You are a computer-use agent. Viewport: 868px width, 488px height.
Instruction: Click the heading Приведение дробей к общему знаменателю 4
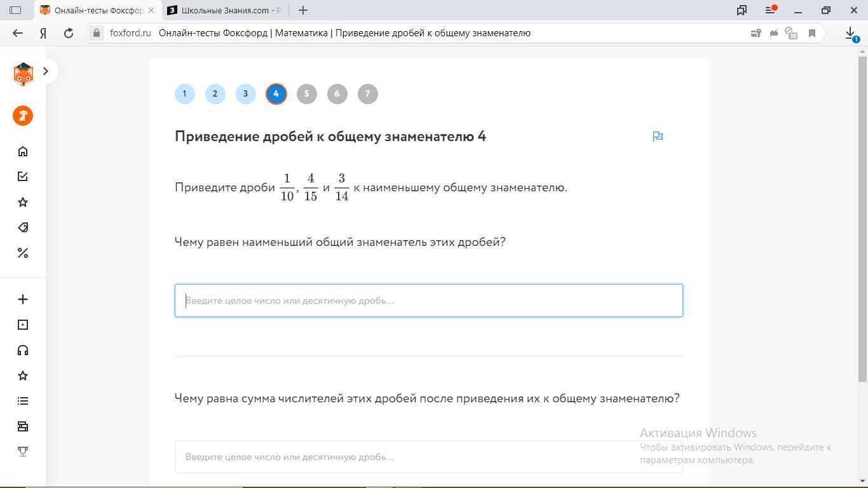[330, 136]
